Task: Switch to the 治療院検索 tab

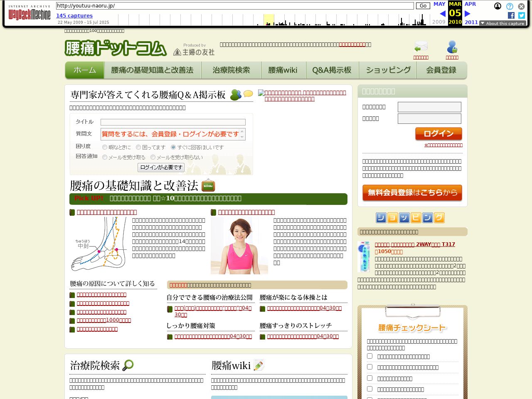Action: pos(231,70)
